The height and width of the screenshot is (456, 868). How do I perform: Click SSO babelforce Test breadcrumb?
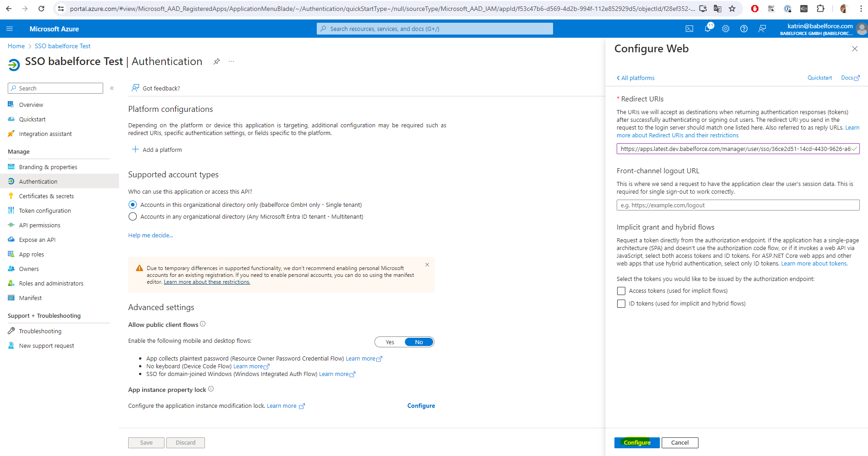pos(63,46)
